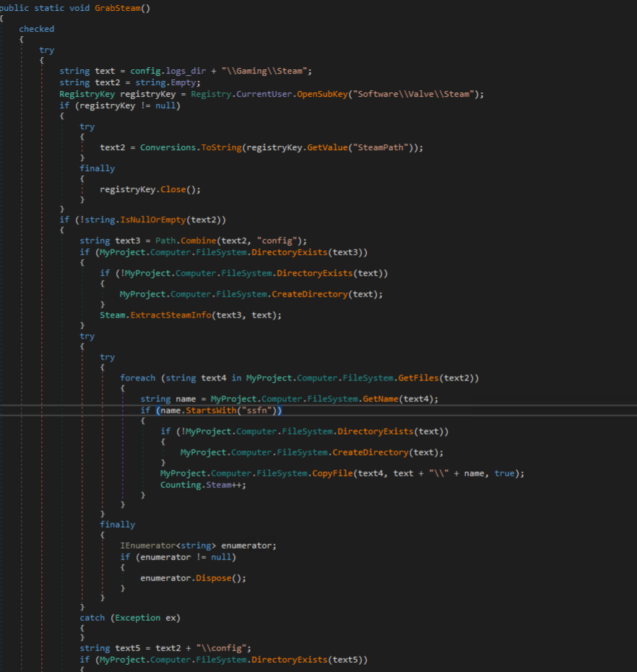This screenshot has height=672, width=637.
Task: Select the "Software\\Valve\\Steam" string
Action: tap(414, 94)
